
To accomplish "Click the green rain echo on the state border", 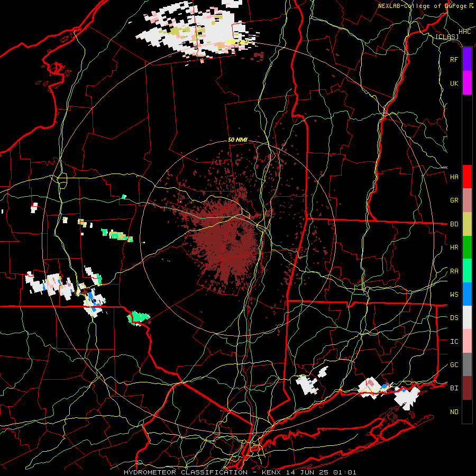I will coord(138,318).
